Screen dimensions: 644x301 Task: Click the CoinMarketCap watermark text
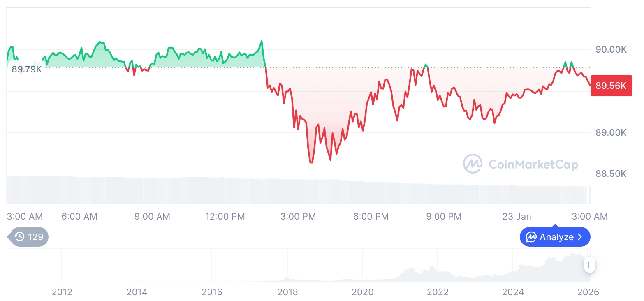[533, 164]
